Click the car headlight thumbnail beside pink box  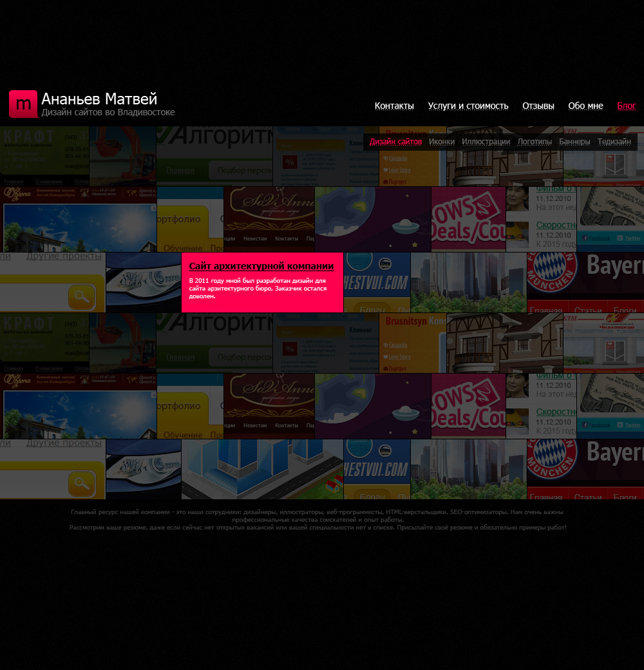click(x=143, y=282)
